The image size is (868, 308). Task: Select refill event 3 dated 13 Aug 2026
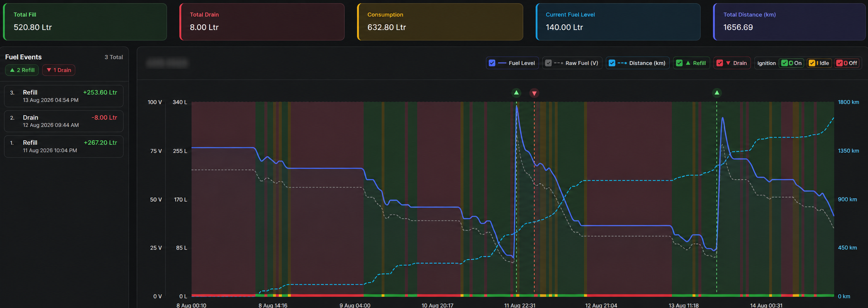coord(64,96)
